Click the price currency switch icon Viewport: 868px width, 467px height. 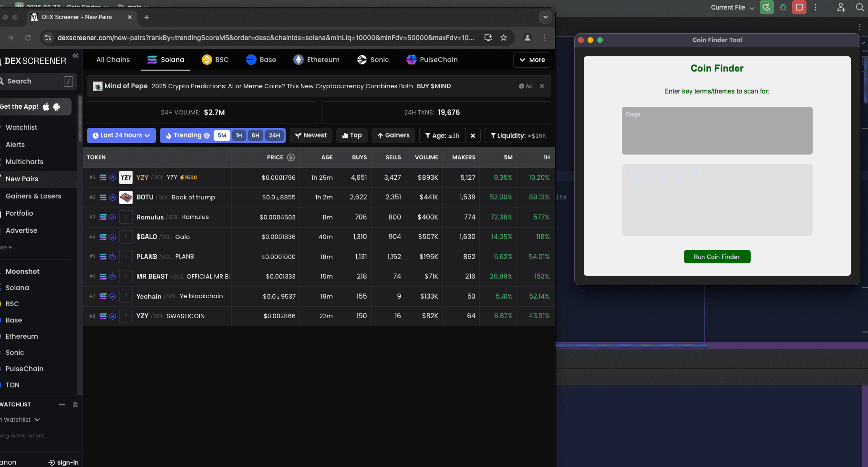pos(291,157)
